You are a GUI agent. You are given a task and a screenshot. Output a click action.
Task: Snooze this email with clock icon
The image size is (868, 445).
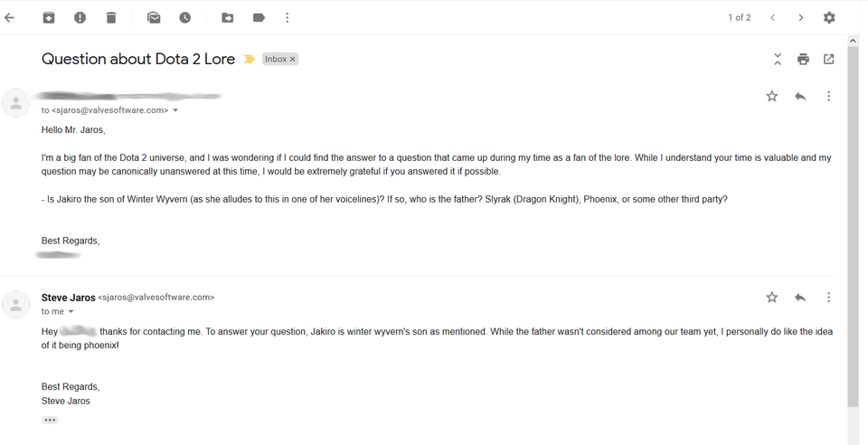click(184, 18)
